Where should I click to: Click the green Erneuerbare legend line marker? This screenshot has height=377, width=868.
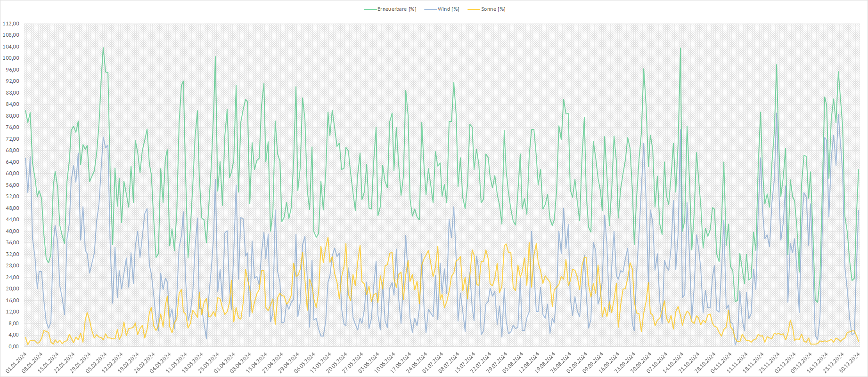pyautogui.click(x=370, y=9)
